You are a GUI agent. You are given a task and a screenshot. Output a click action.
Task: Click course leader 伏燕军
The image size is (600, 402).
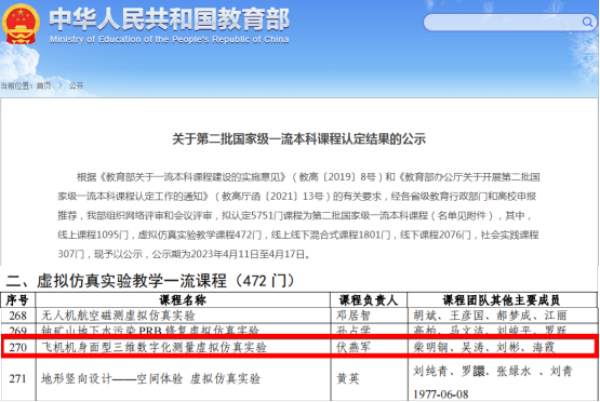tap(354, 347)
